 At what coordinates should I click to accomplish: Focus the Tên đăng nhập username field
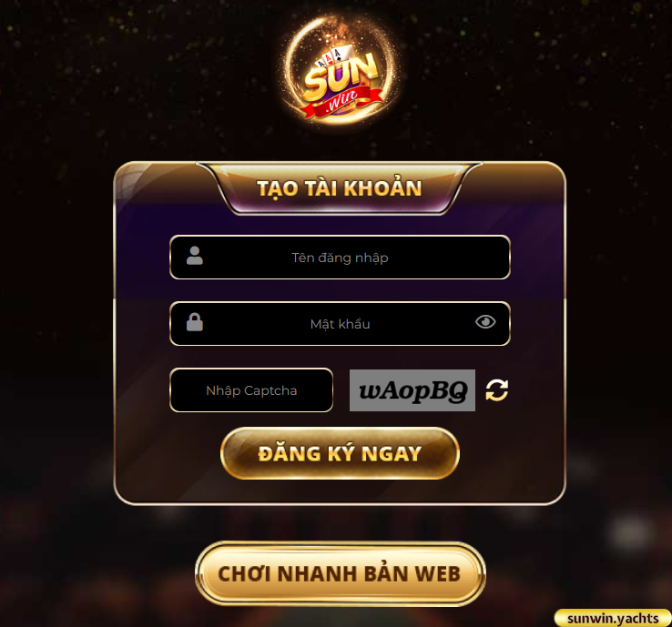pos(340,258)
